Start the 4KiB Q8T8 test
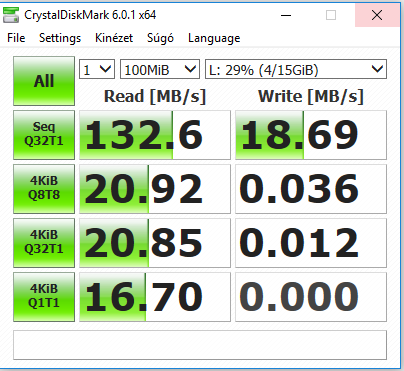 tap(44, 189)
